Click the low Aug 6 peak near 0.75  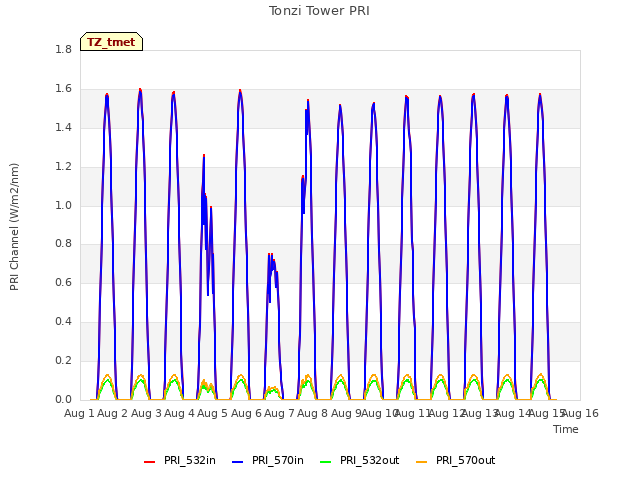(270, 255)
